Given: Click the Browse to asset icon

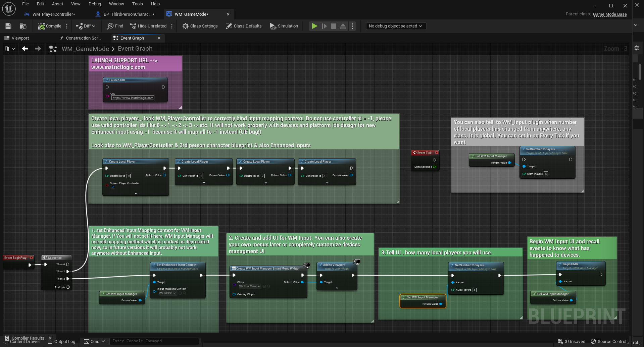Looking at the screenshot, I should tap(23, 26).
